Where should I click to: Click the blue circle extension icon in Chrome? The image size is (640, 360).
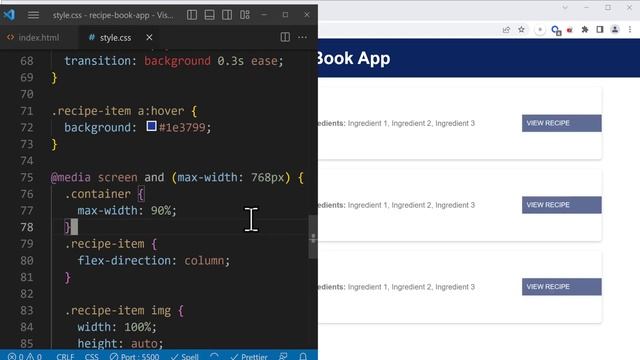point(556,30)
